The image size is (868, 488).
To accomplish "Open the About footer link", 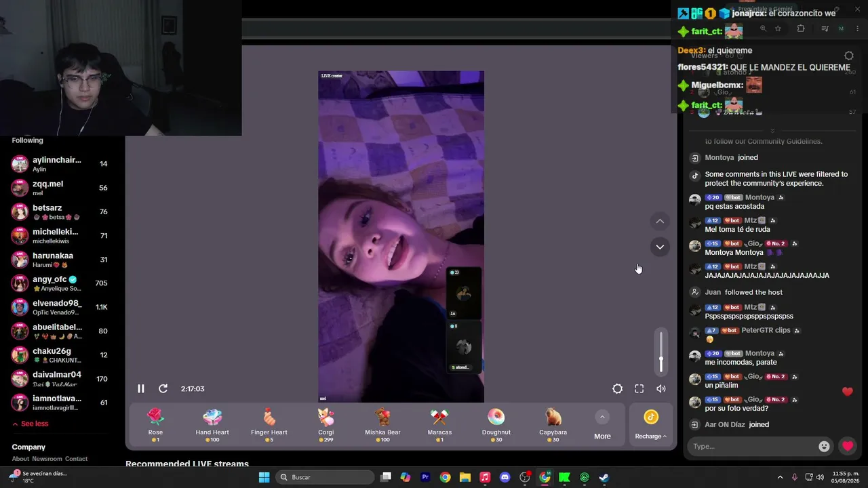I will pyautogui.click(x=20, y=459).
